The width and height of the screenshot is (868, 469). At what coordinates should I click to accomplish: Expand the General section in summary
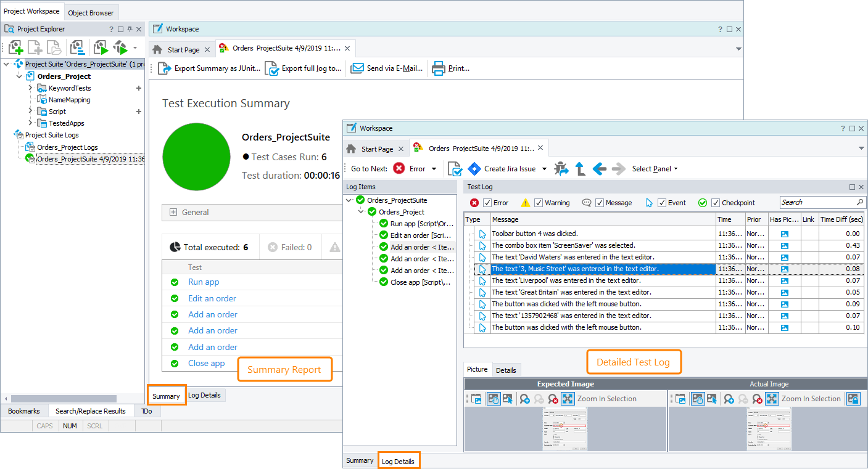(x=173, y=212)
